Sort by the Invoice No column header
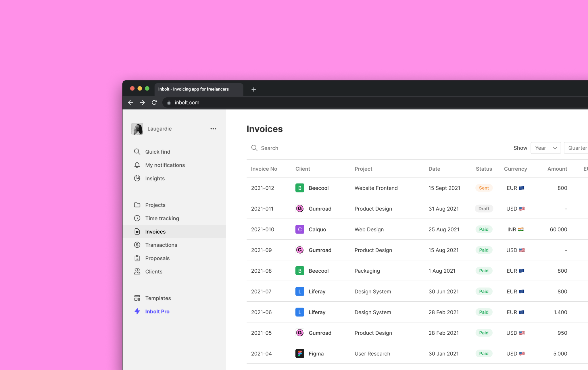 [x=264, y=169]
